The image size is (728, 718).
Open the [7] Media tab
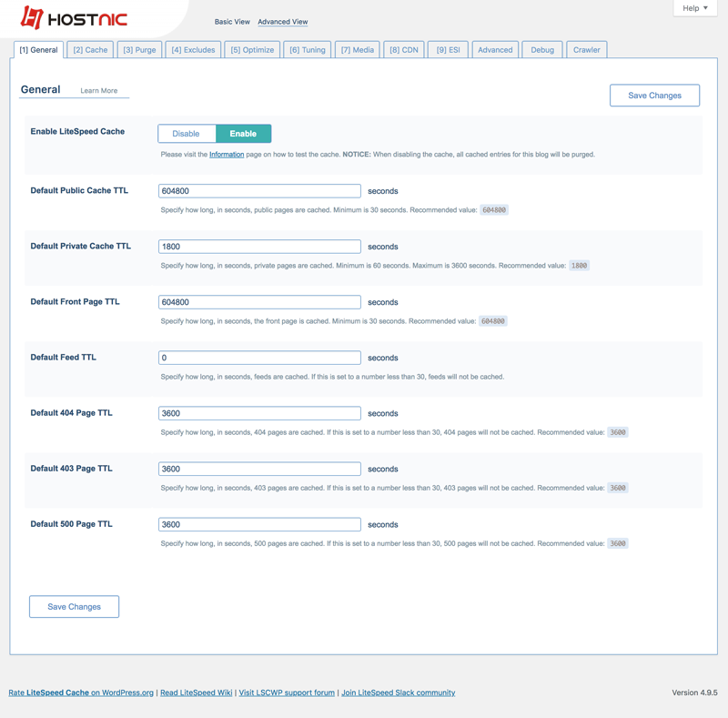pyautogui.click(x=358, y=50)
